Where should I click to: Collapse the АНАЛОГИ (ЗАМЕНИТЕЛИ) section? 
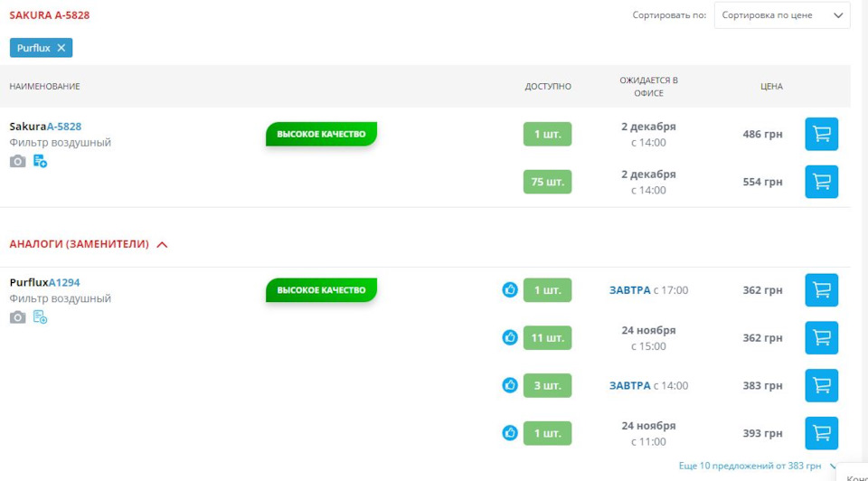tap(89, 244)
